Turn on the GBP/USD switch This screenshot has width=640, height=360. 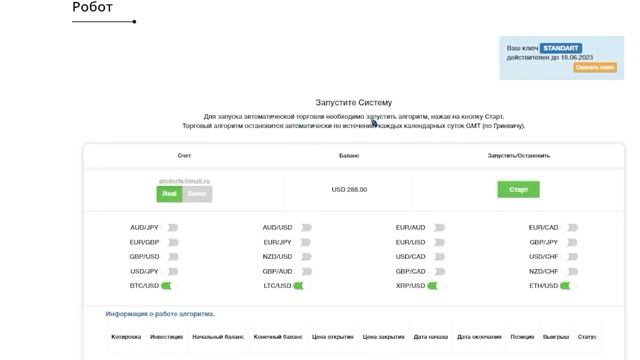point(172,257)
